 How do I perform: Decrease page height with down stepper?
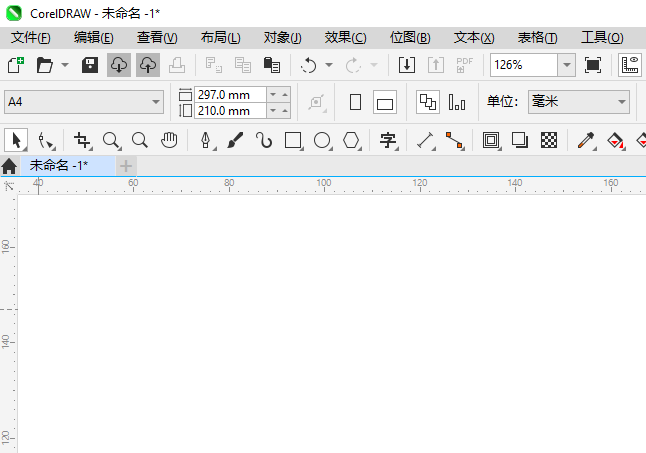[273, 111]
